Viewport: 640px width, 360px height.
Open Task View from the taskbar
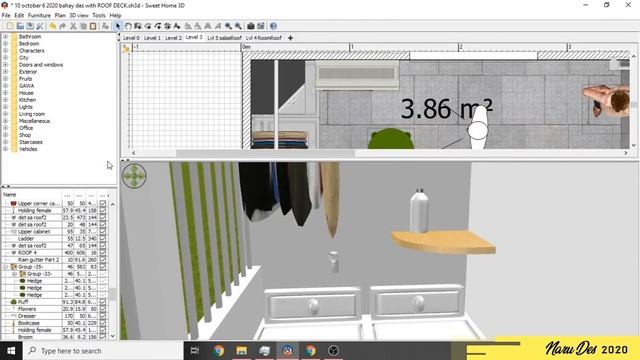195,351
